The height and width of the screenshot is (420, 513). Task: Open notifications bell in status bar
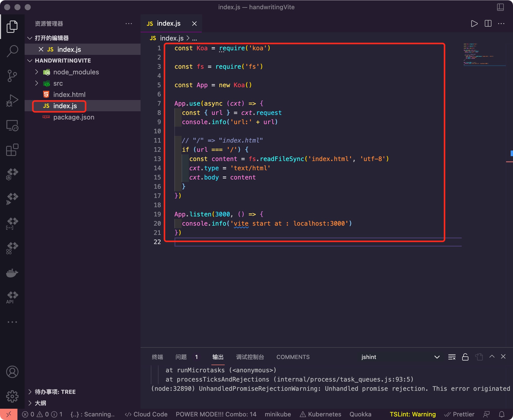click(x=501, y=414)
